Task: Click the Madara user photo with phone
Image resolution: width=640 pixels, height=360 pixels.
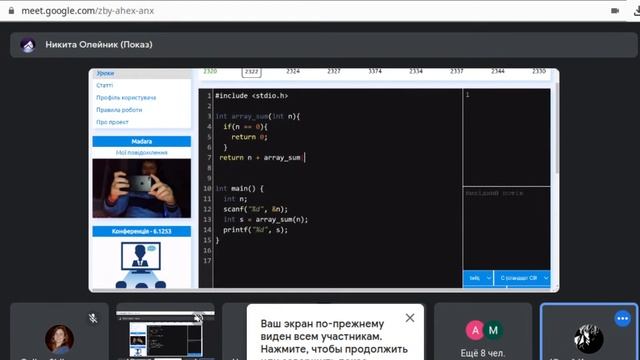Action: [142, 188]
